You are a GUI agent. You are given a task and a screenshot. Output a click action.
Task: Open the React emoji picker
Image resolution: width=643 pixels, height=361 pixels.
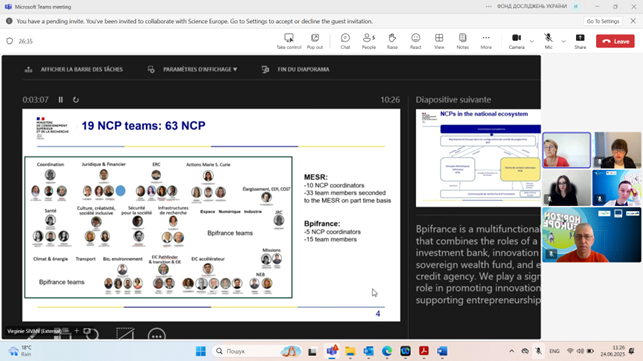coord(415,41)
